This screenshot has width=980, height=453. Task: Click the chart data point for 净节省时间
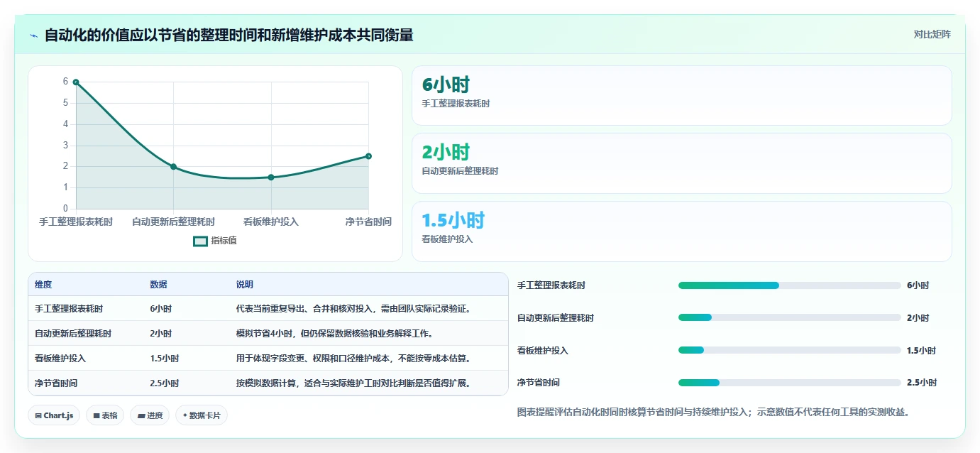[x=368, y=156]
